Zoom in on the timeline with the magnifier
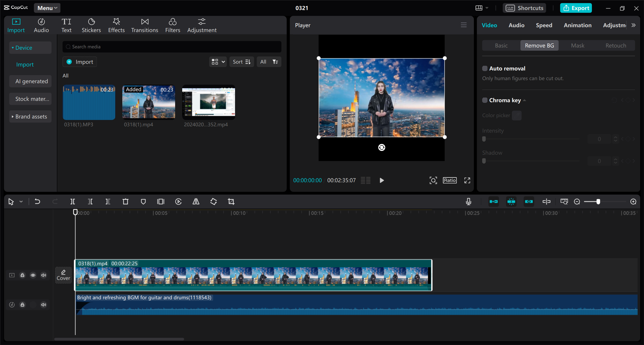This screenshot has width=644, height=345. pyautogui.click(x=633, y=202)
